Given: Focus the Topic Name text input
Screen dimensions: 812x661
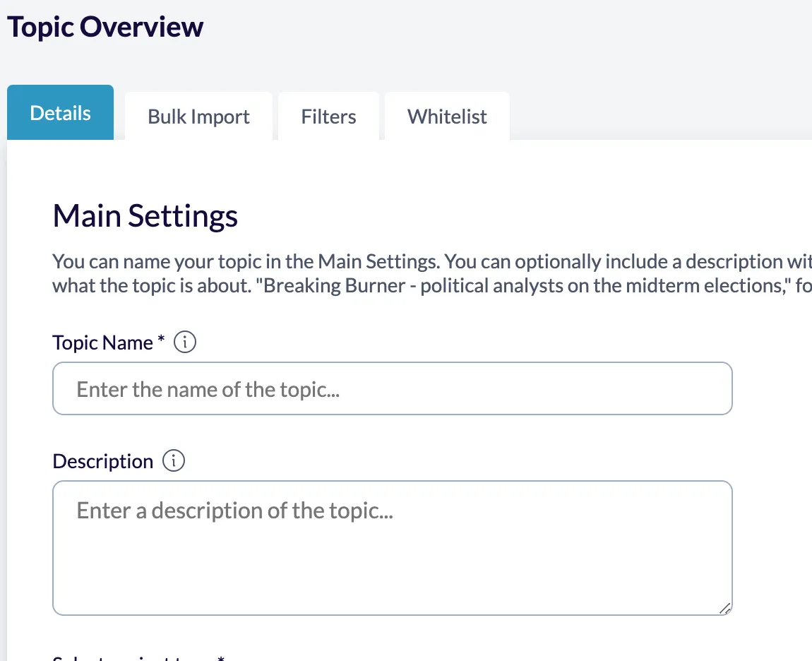Looking at the screenshot, I should tap(393, 388).
